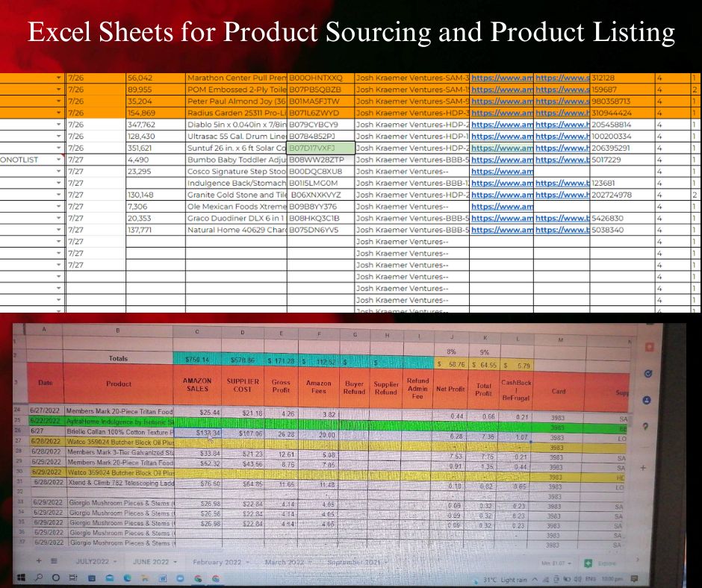Select cell 'Graco Duodiner DLX 6 in 1'

237,218
